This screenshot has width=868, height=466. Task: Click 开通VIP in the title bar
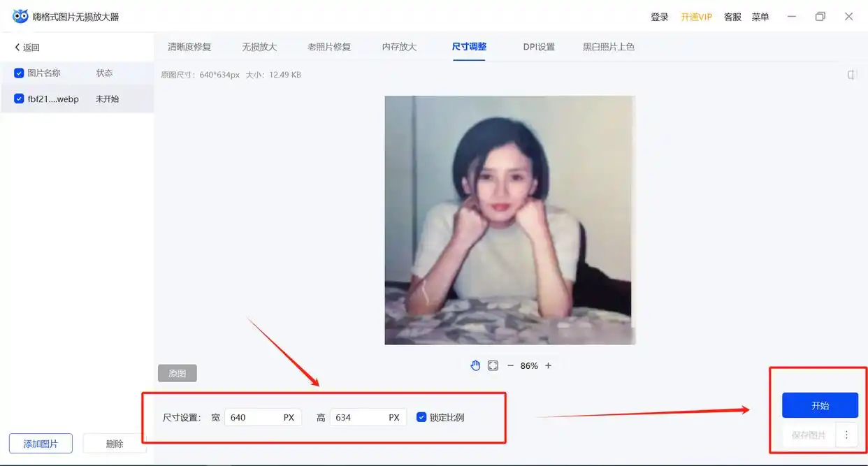(x=697, y=17)
